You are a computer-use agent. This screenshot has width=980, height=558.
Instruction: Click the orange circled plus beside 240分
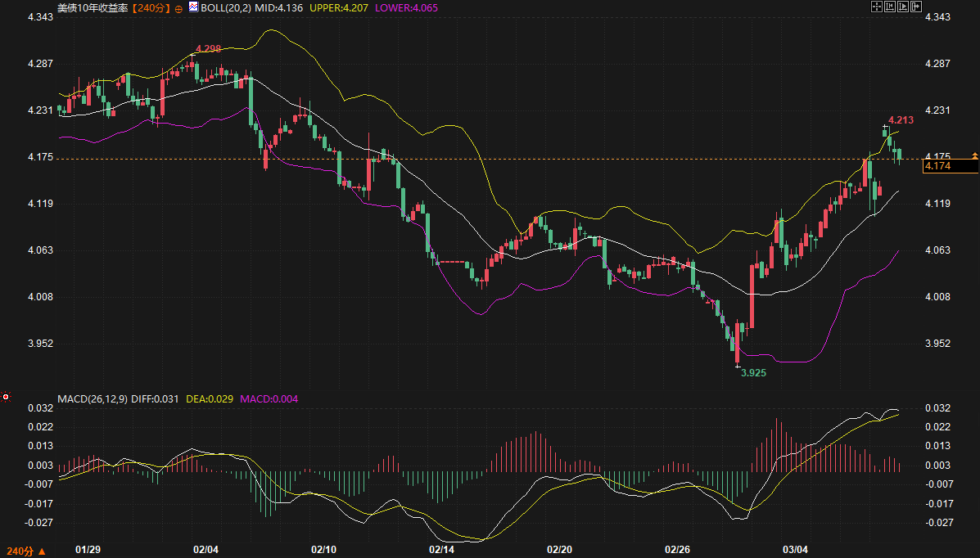click(x=178, y=8)
